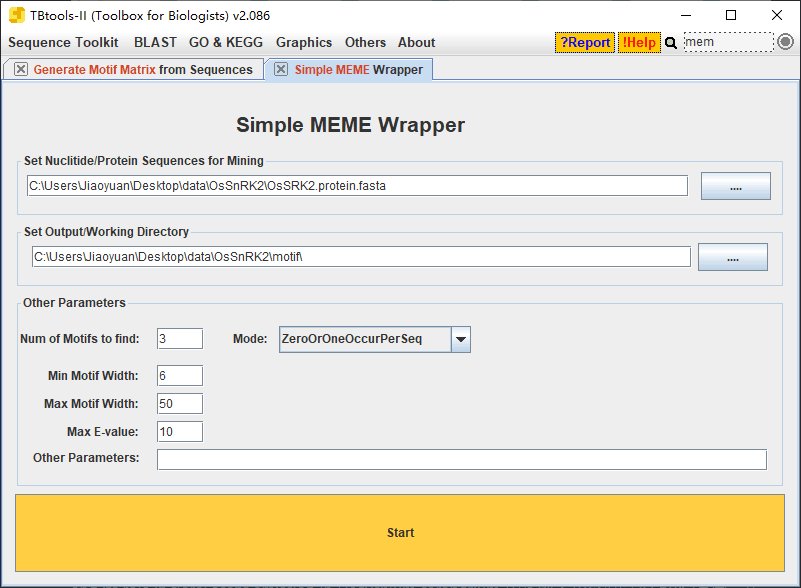
Task: Open the Sequence Toolkit menu
Action: click(63, 42)
